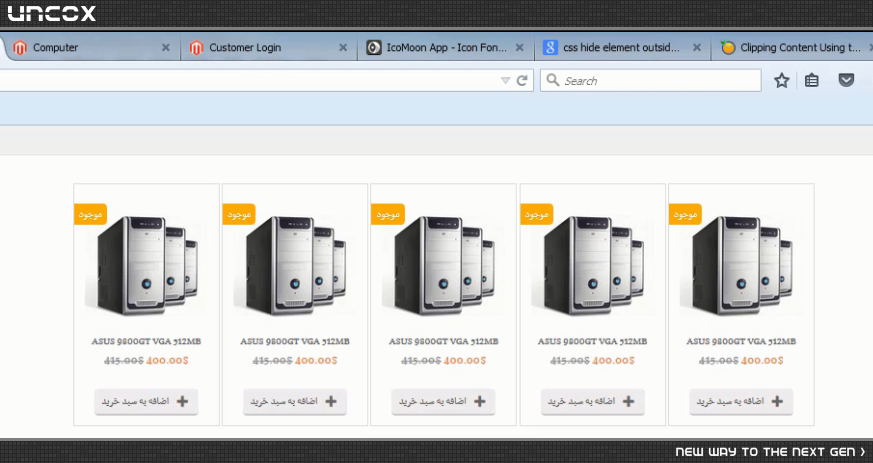This screenshot has height=463, width=873.
Task: Show bookmarks list icon
Action: pos(812,81)
